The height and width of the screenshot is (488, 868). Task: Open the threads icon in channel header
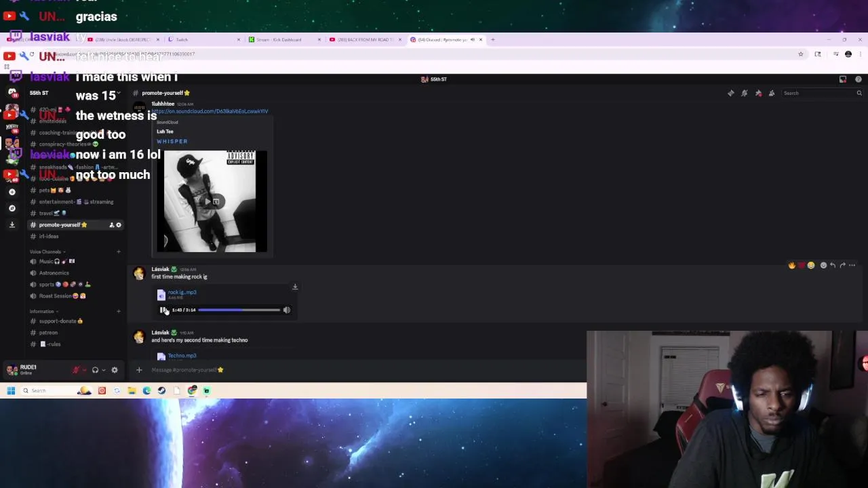[731, 93]
